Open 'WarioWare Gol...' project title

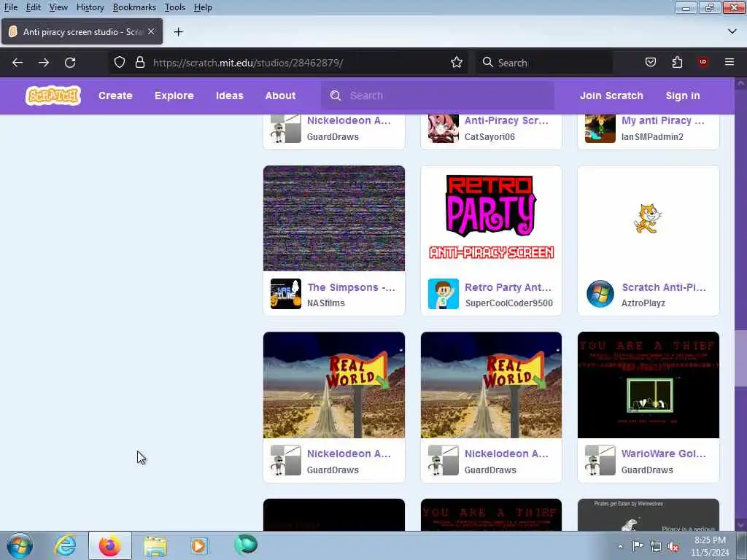pos(664,454)
